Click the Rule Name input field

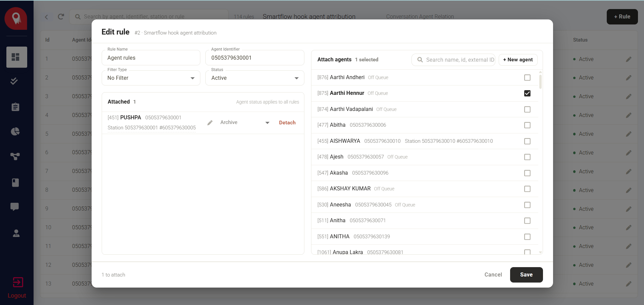point(151,58)
